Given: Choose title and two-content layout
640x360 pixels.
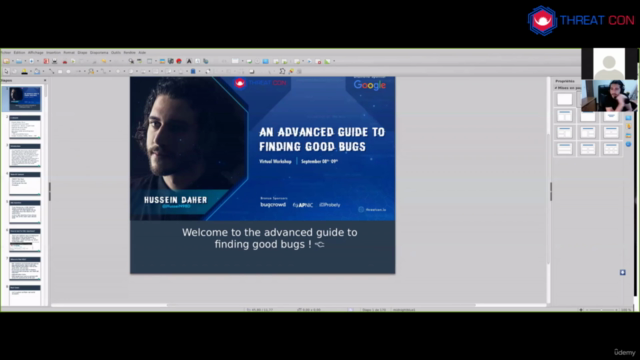Looking at the screenshot, I should (x=565, y=116).
